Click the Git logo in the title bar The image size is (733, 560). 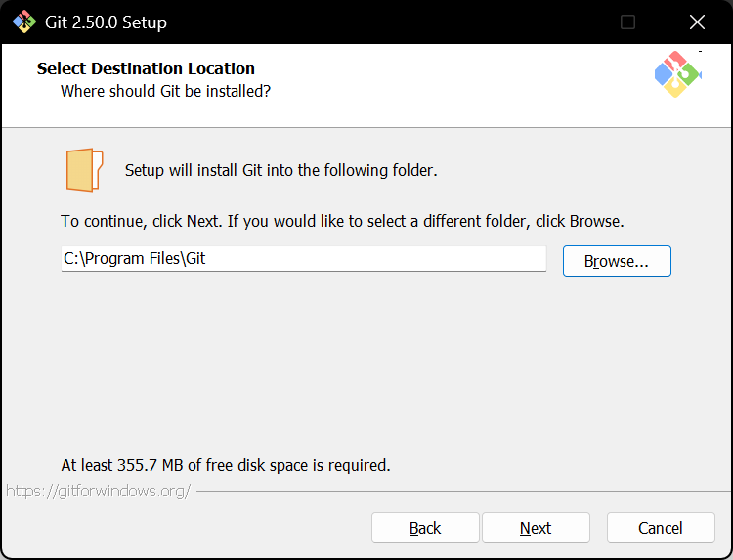24,22
